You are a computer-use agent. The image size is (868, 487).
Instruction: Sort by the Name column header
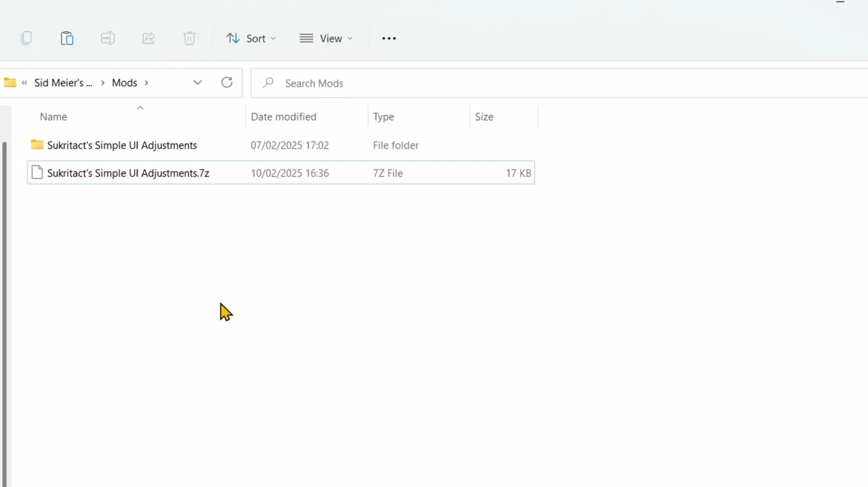click(53, 117)
